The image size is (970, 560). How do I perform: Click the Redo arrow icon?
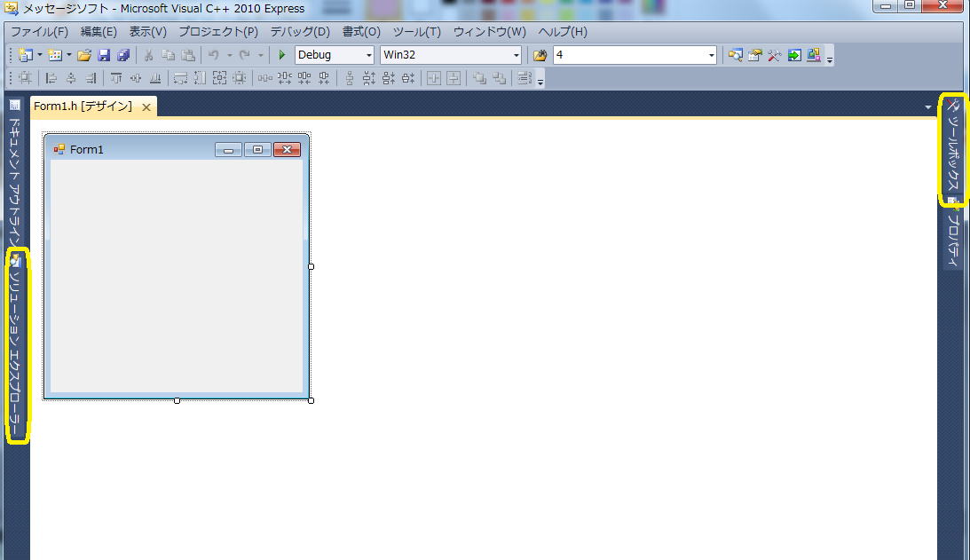coord(244,55)
